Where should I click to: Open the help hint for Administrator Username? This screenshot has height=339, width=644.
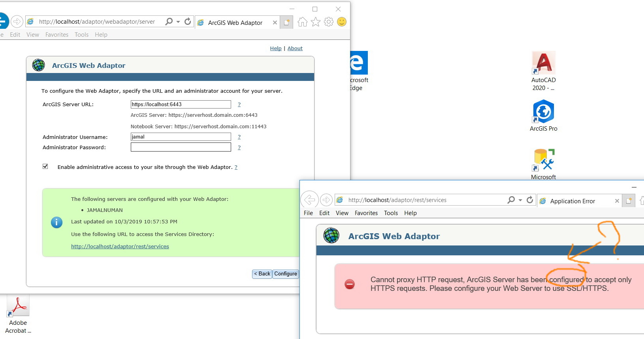pos(239,137)
